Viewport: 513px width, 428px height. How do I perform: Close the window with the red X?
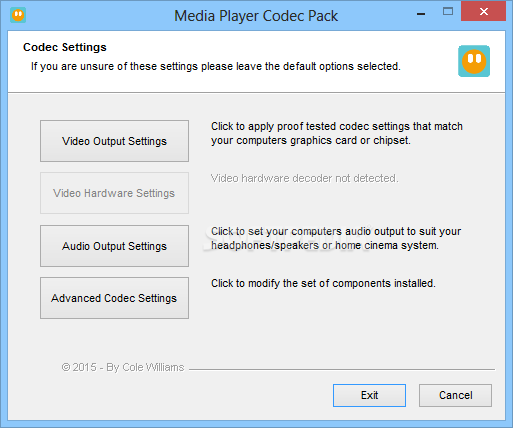[x=483, y=12]
